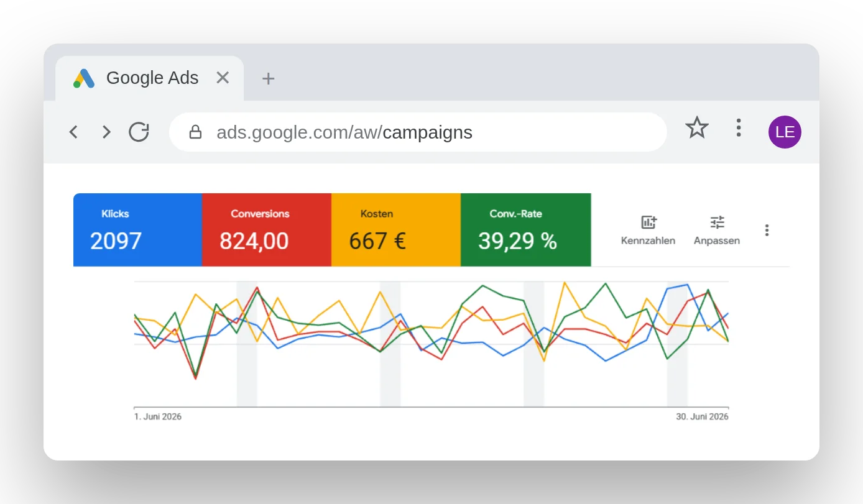The image size is (863, 504).
Task: Reload the page with the refresh icon
Action: click(139, 132)
